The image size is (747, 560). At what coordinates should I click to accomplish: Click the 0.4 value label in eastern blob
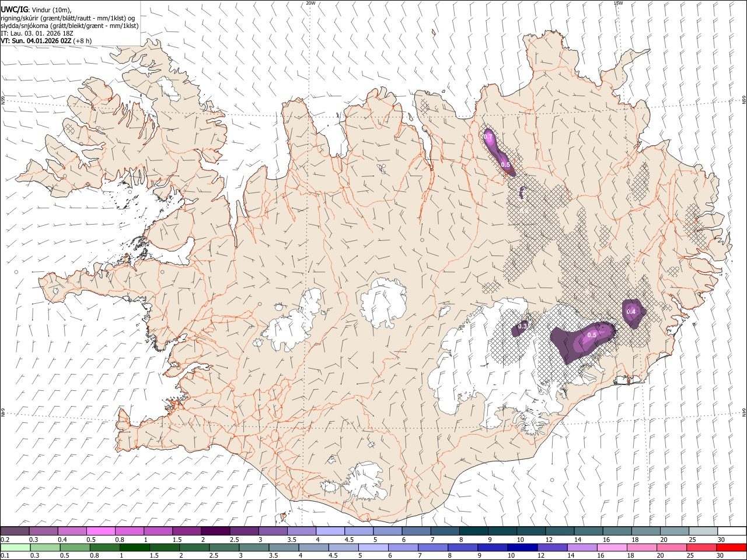(x=631, y=311)
